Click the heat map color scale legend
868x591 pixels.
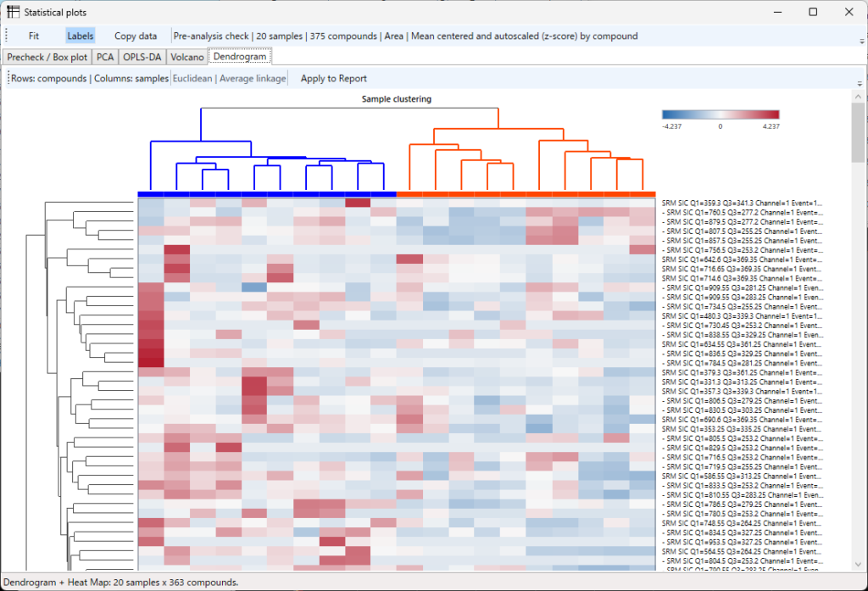[x=721, y=114]
